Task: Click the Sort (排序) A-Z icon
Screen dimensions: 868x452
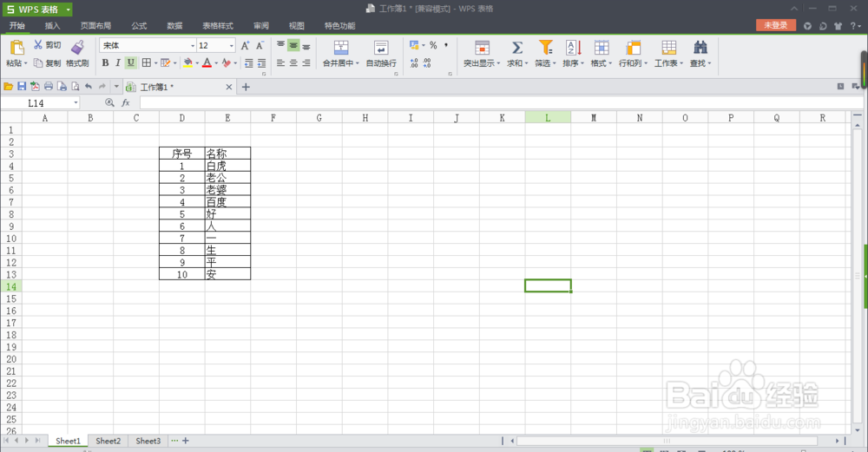Action: pyautogui.click(x=573, y=48)
